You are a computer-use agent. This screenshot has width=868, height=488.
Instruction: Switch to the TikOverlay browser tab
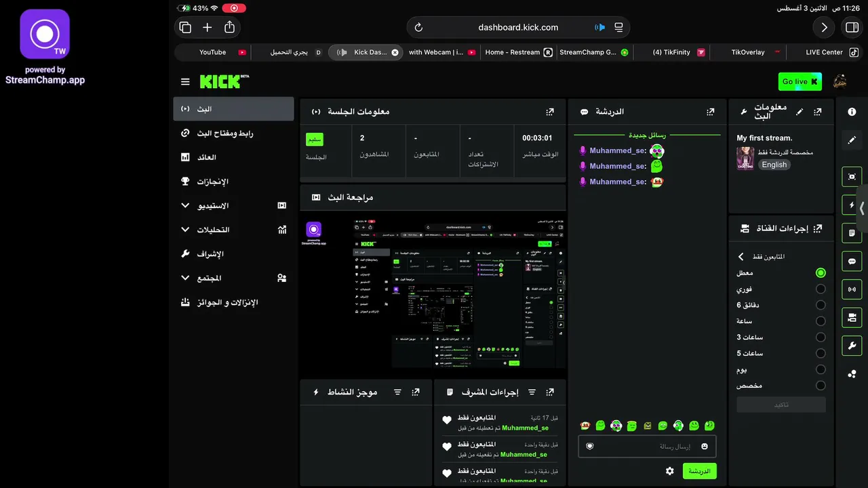pos(749,52)
